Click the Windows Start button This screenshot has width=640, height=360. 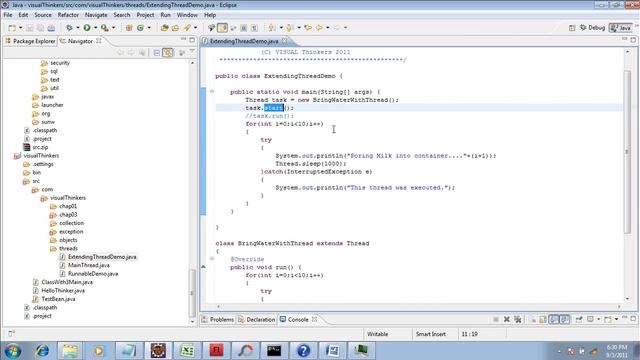[x=13, y=351]
